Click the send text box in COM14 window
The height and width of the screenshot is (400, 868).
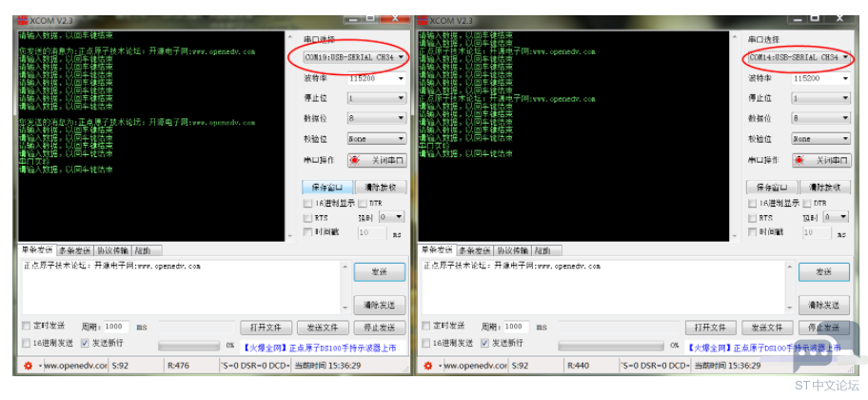point(603,286)
